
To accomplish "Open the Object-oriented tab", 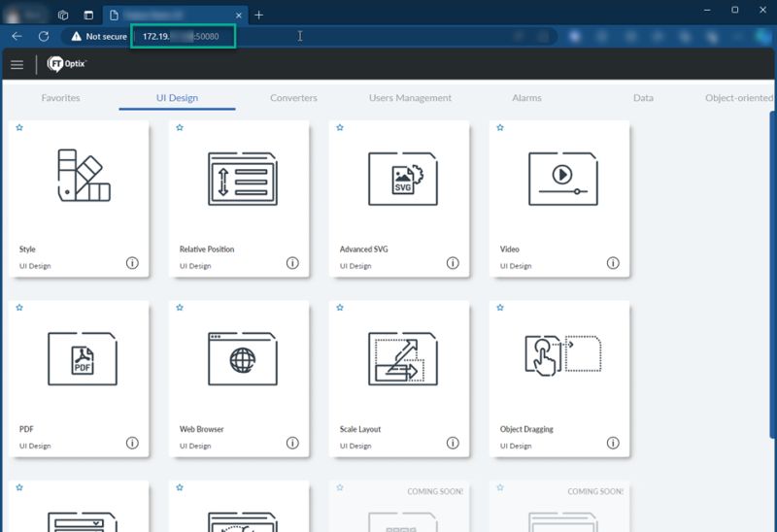I will click(x=739, y=98).
